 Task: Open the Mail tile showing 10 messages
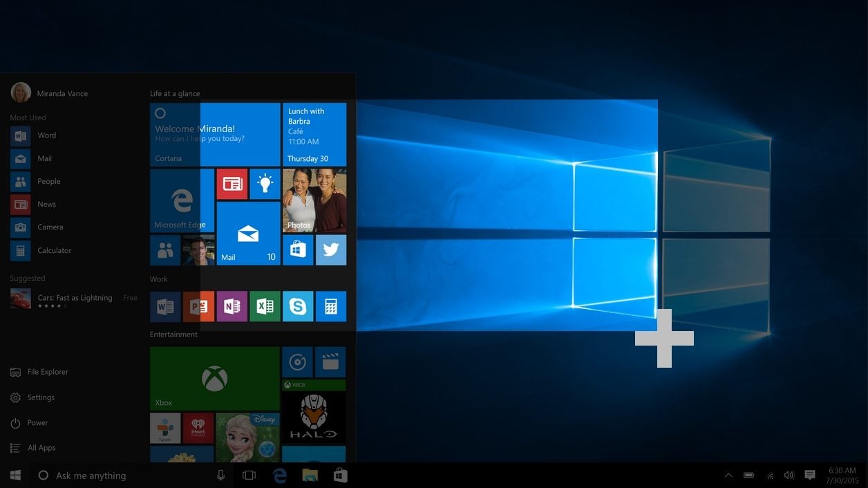[x=249, y=234]
